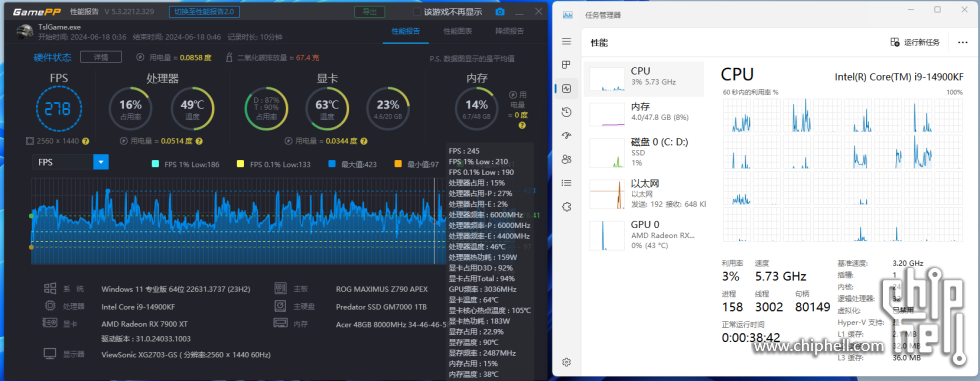Image resolution: width=980 pixels, height=381 pixels.
Task: Click the help icon beside 2560 × 1440
Action: pyautogui.click(x=85, y=142)
